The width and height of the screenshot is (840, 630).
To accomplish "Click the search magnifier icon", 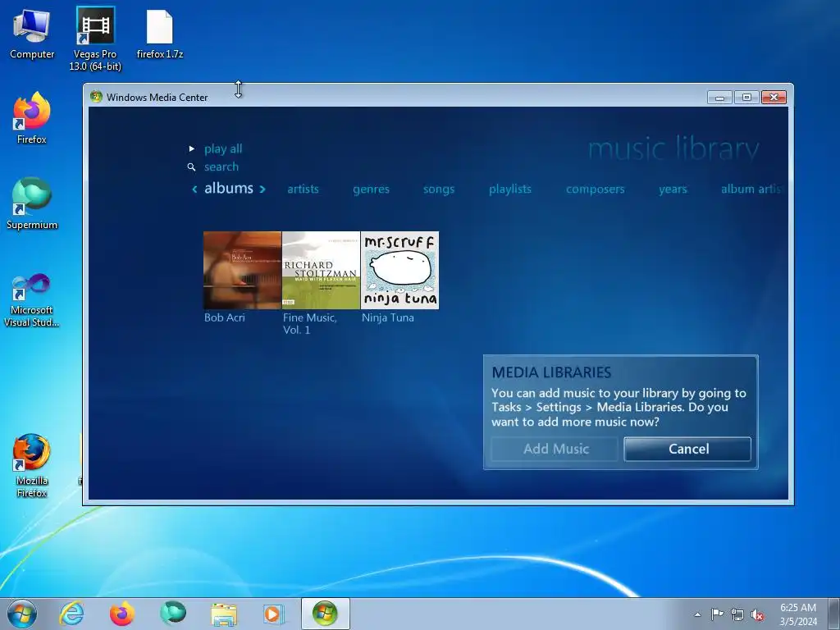I will (x=191, y=167).
